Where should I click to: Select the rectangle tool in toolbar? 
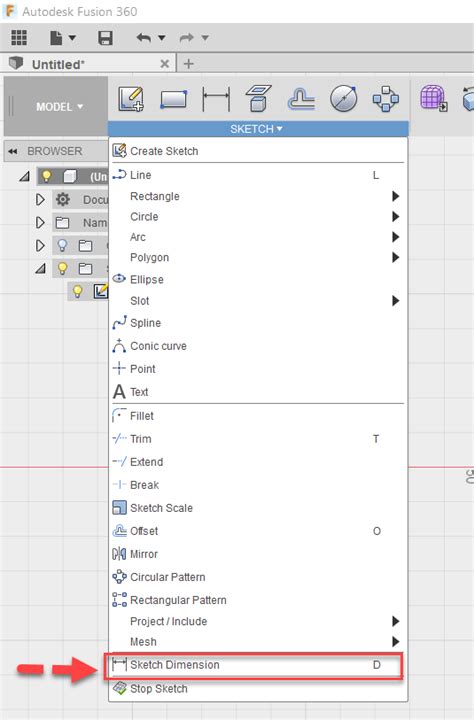point(174,99)
